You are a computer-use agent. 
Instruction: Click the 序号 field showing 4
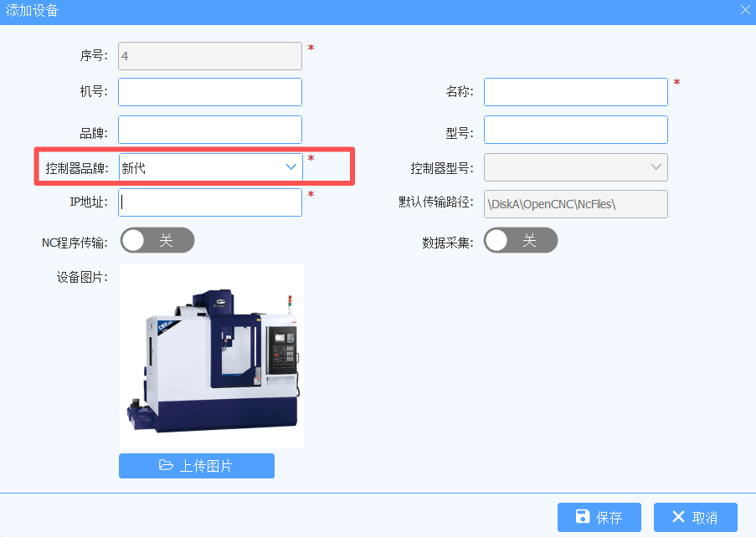(x=210, y=56)
